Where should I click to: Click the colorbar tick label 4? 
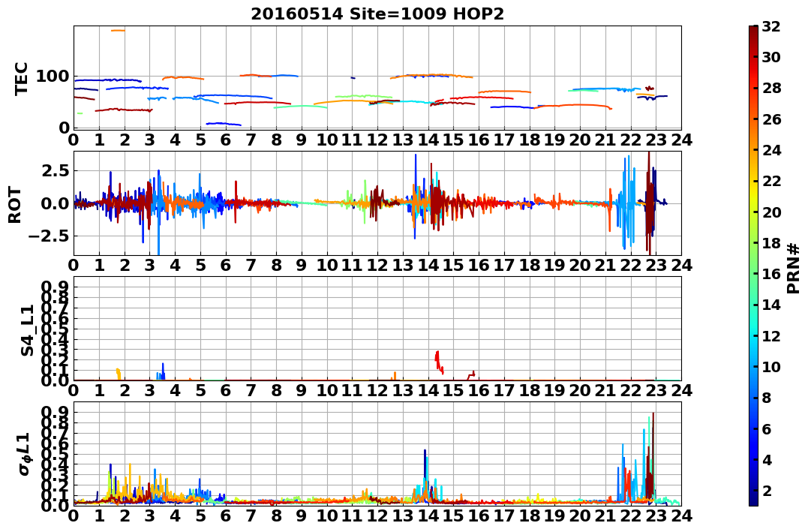[x=766, y=459]
